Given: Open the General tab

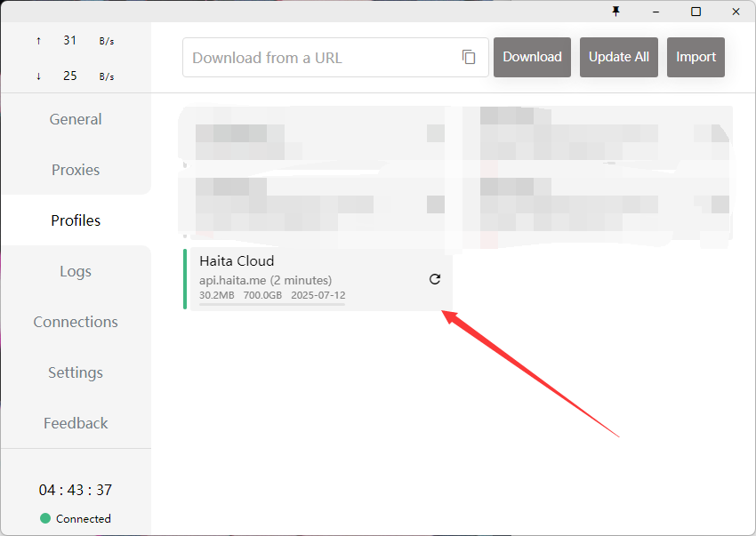Looking at the screenshot, I should click(x=76, y=119).
